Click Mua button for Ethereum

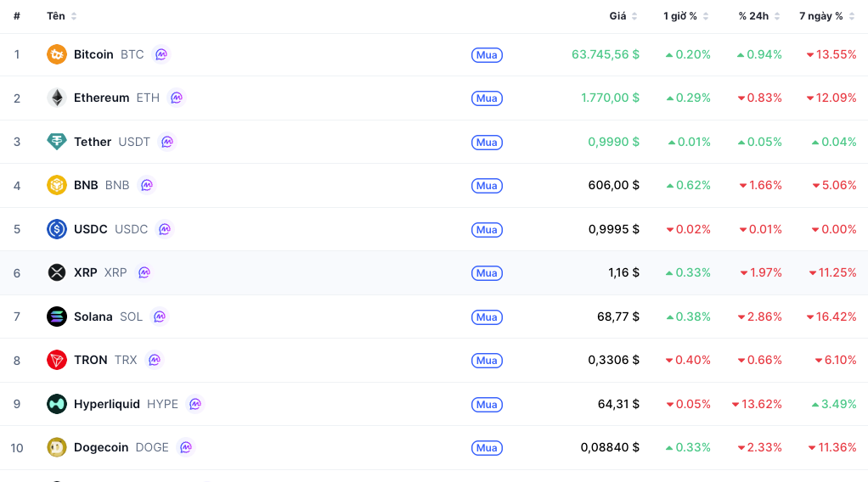coord(487,98)
